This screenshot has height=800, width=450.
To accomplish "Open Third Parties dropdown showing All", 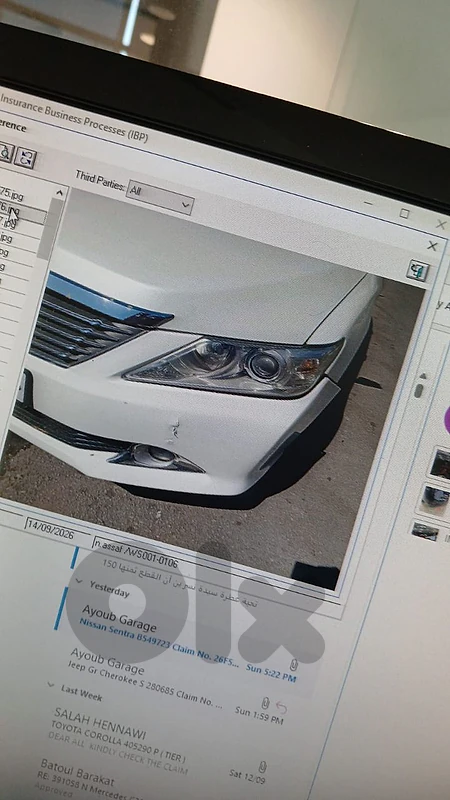I will (160, 196).
